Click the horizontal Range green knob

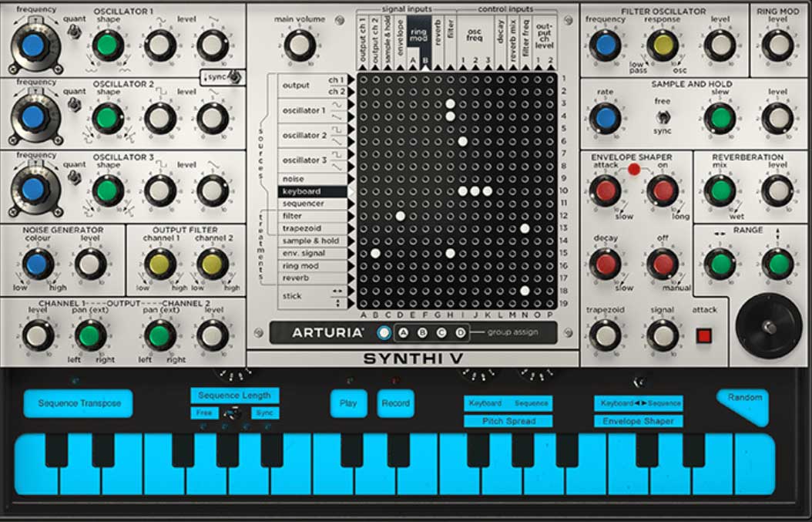tap(720, 264)
